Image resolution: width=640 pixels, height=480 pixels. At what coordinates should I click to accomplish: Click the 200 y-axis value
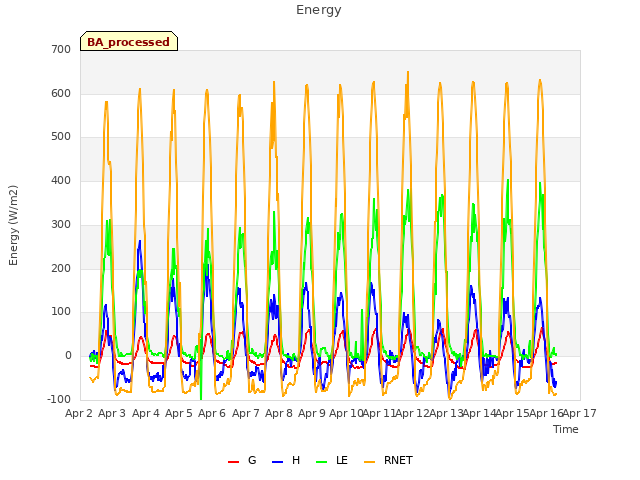pos(61,269)
